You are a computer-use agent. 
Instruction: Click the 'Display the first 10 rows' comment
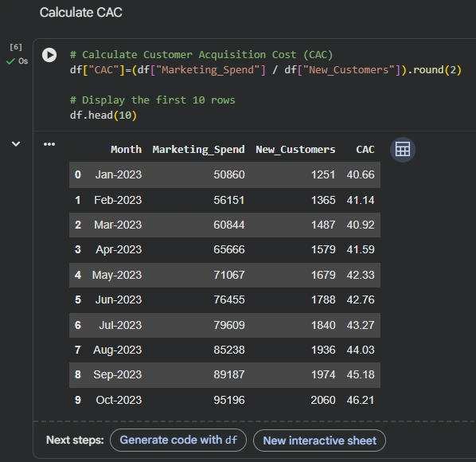click(x=152, y=100)
